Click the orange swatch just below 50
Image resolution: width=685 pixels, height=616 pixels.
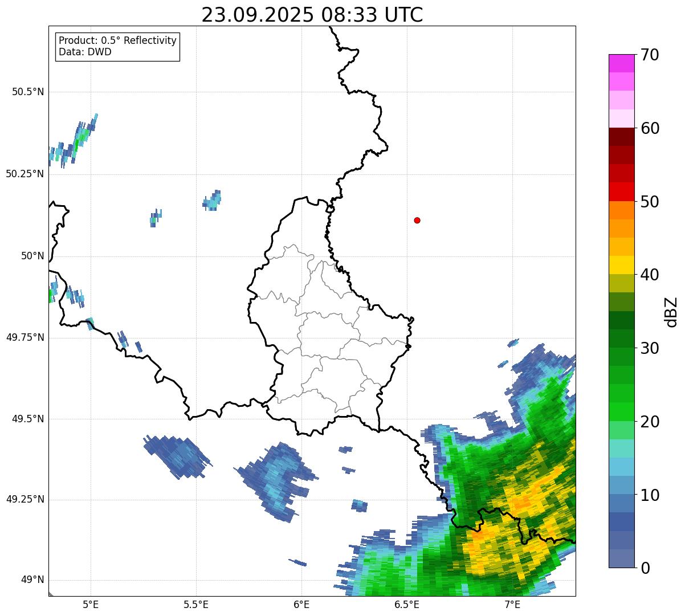(621, 210)
